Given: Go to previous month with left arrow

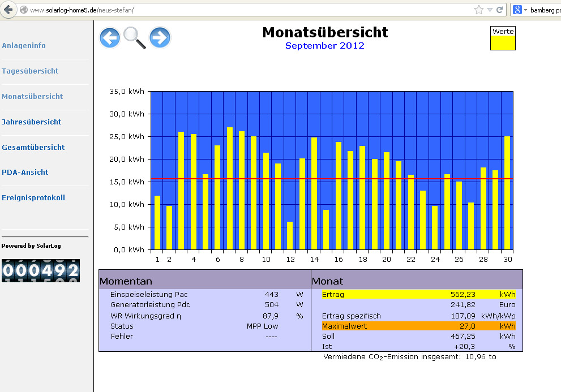Looking at the screenshot, I should [110, 38].
